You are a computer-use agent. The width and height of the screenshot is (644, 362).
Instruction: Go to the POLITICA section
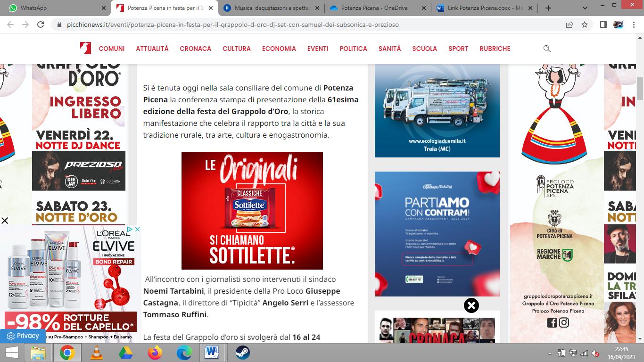pyautogui.click(x=354, y=49)
